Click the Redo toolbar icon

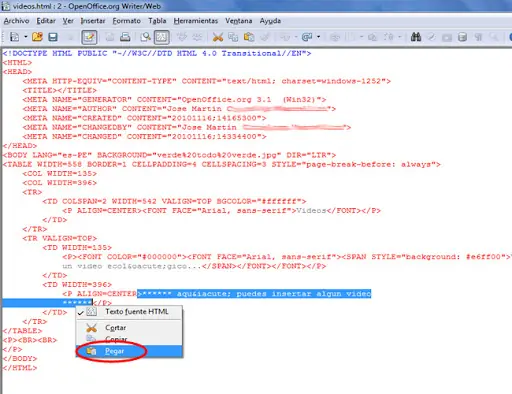(306, 37)
